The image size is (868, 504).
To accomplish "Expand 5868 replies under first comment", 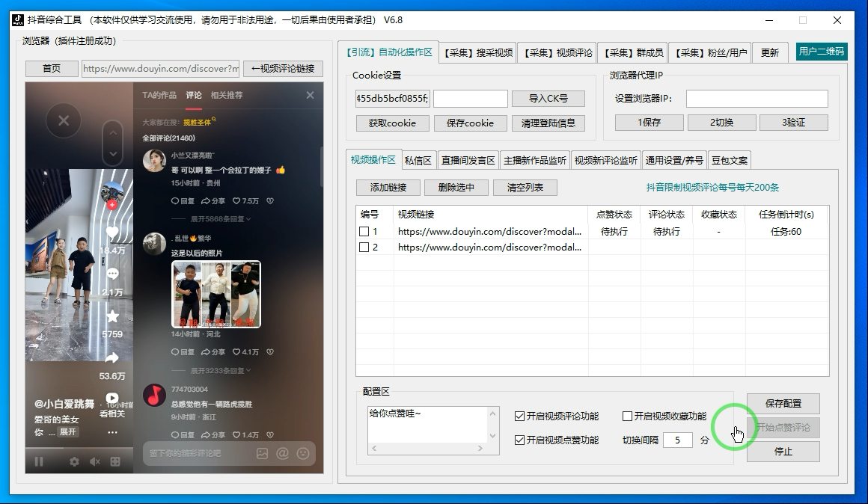I will [220, 219].
